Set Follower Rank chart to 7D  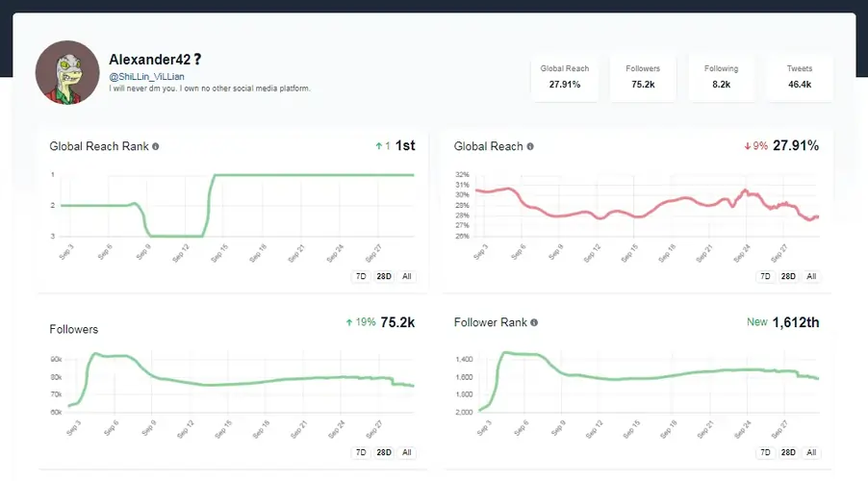point(765,452)
